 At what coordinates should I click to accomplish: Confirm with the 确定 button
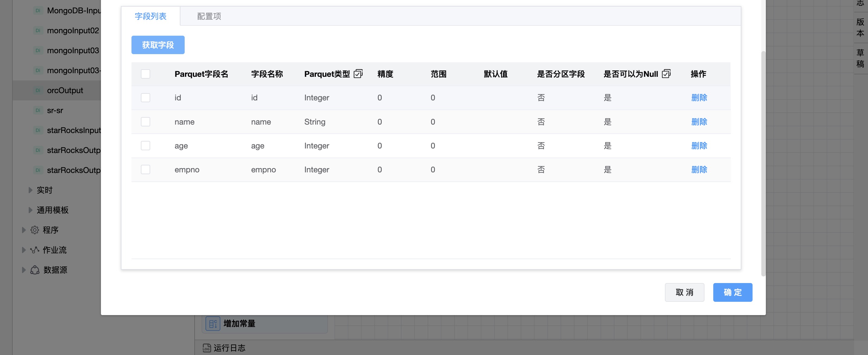pyautogui.click(x=732, y=292)
